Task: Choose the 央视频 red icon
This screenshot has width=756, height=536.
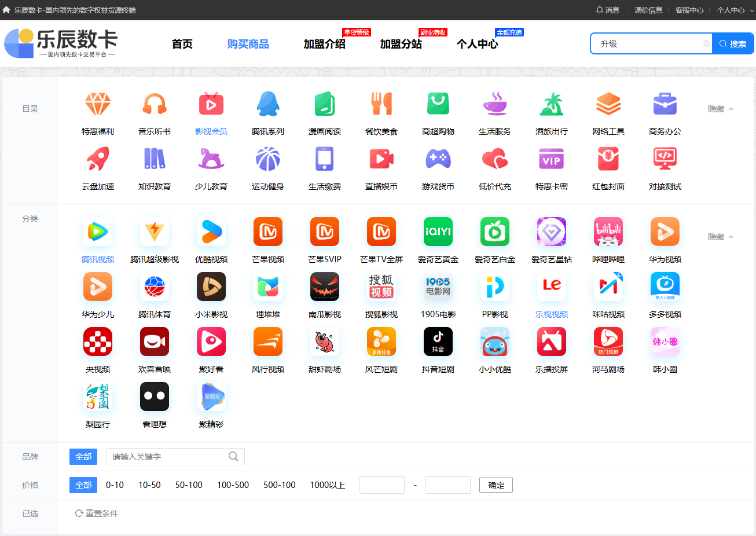Action: (98, 342)
